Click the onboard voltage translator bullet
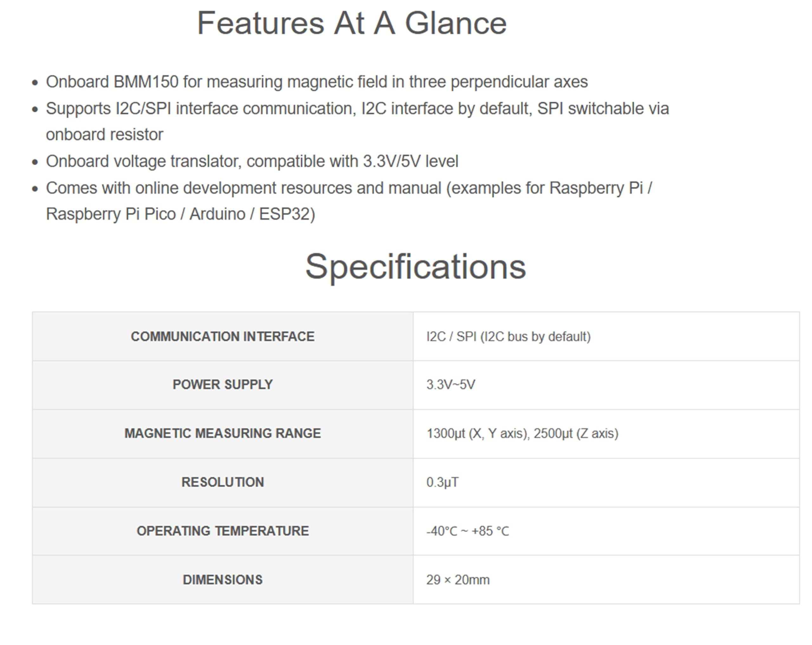 pyautogui.click(x=252, y=161)
